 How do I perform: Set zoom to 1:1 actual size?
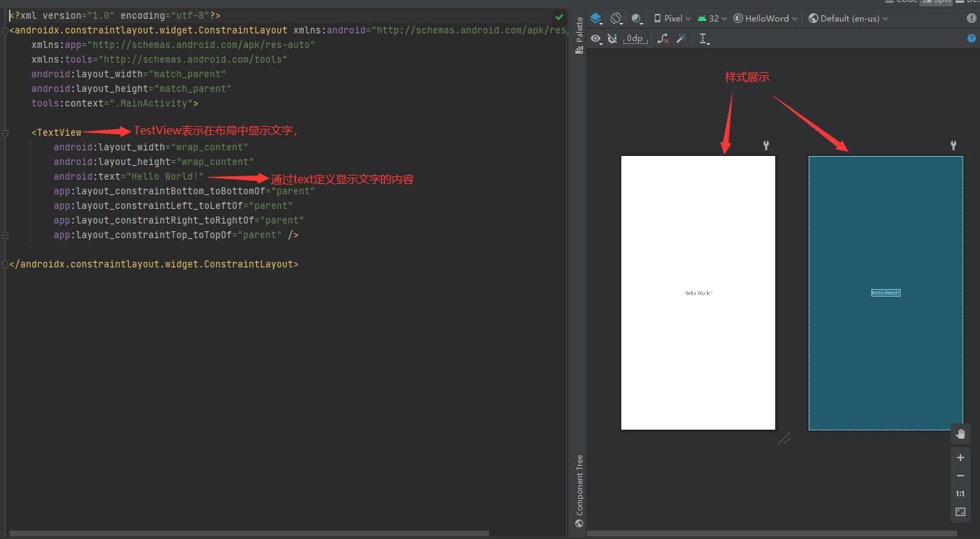tap(960, 494)
